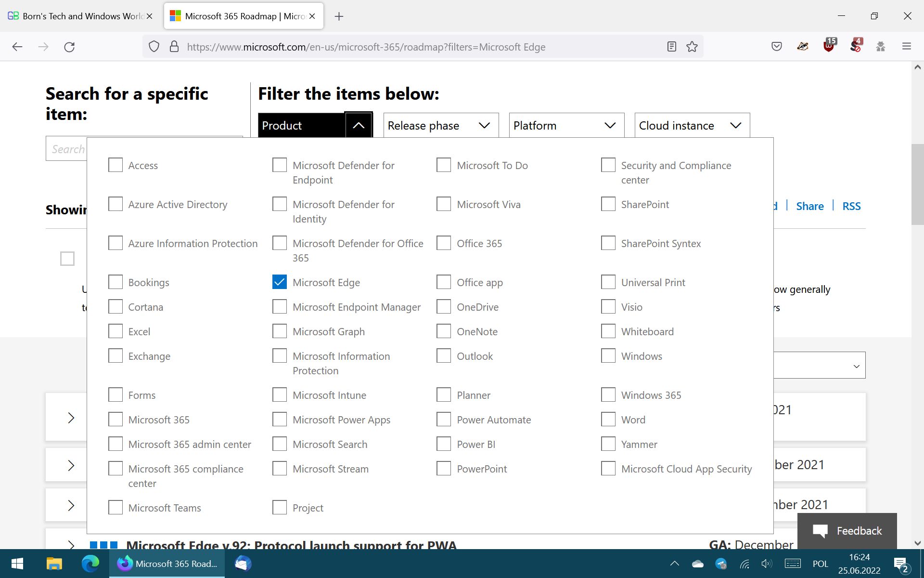Open the clock and date calendar
The height and width of the screenshot is (578, 924).
[x=859, y=564]
